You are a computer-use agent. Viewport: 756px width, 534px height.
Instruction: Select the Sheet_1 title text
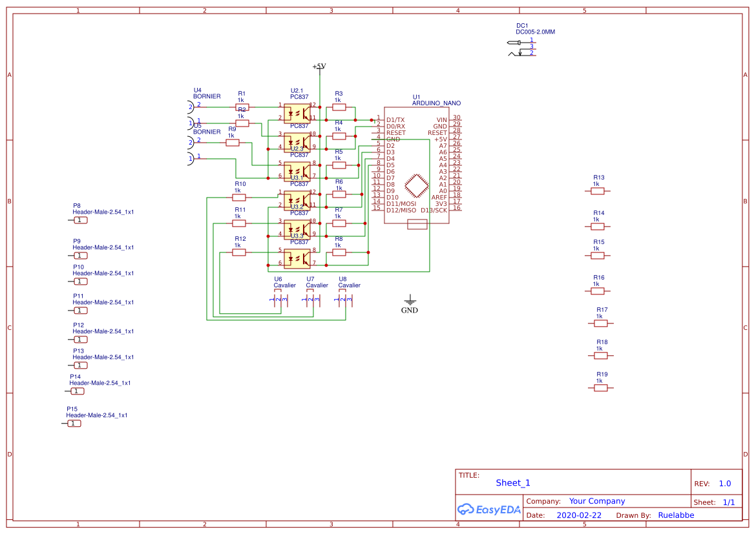[513, 483]
